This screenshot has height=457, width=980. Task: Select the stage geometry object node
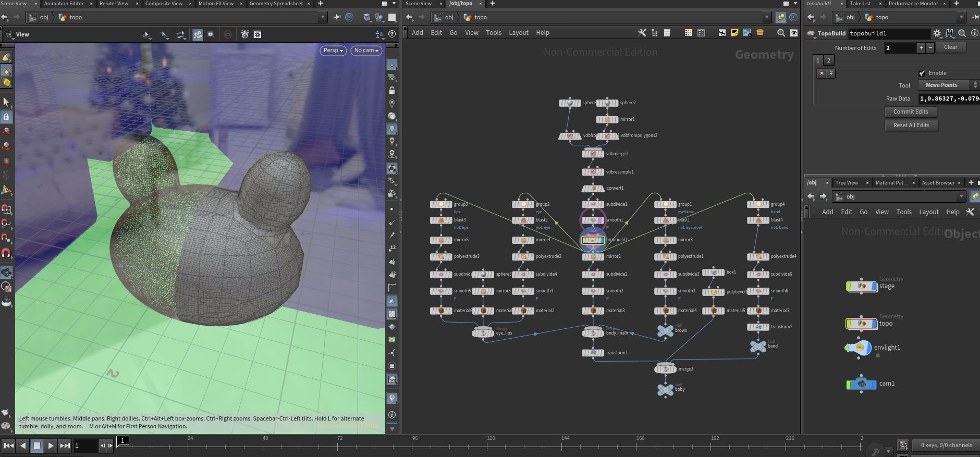(861, 286)
